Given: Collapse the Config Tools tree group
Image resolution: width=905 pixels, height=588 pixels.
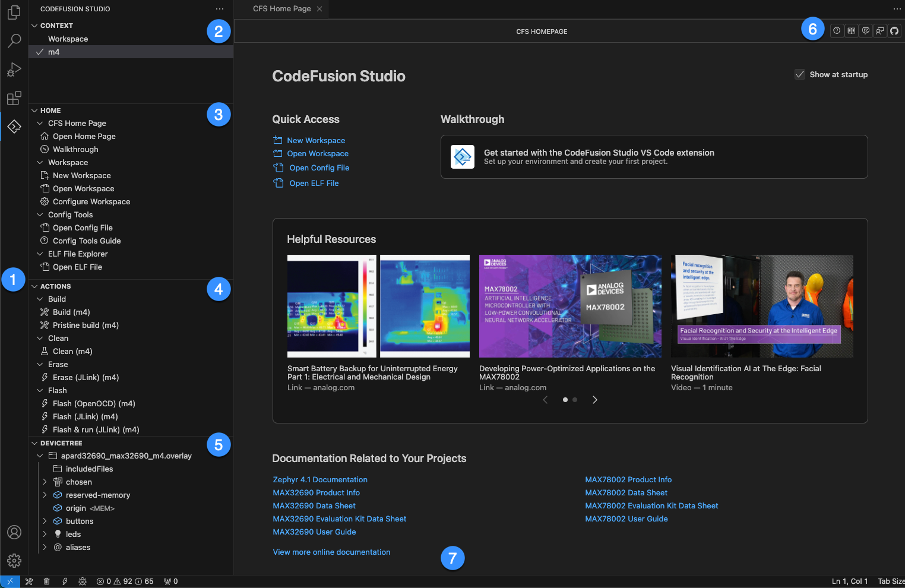Looking at the screenshot, I should click(x=40, y=214).
